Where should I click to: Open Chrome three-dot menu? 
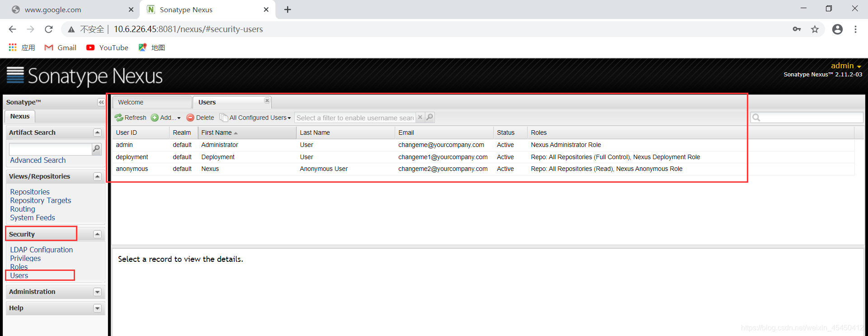[x=855, y=29]
